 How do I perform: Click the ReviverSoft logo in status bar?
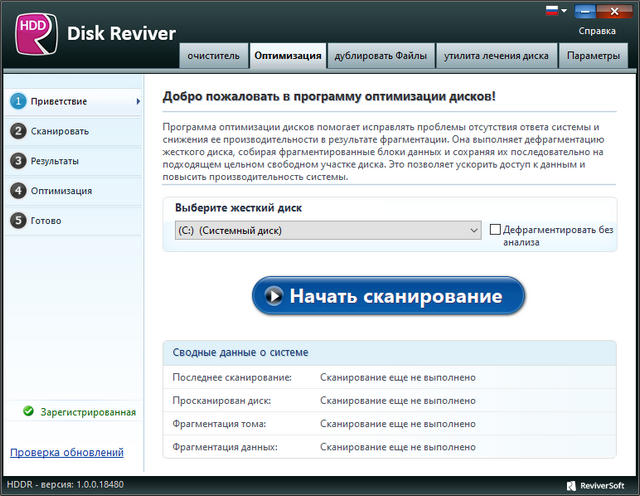coord(599,486)
